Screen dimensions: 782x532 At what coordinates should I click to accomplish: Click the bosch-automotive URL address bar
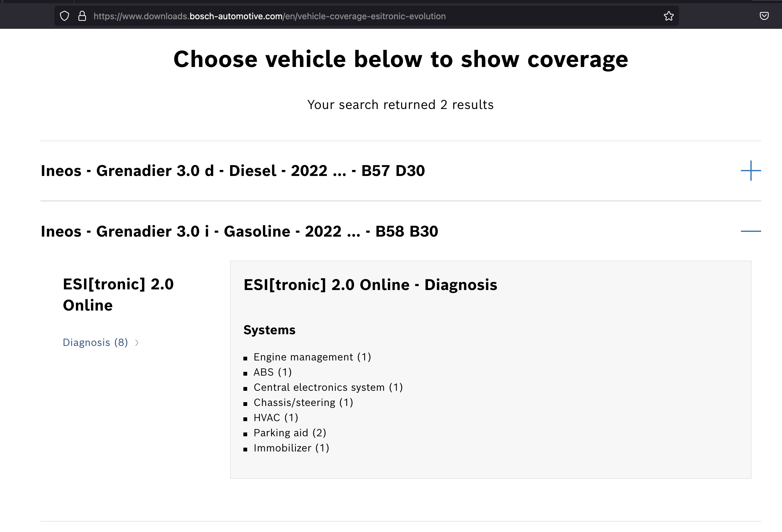click(366, 16)
